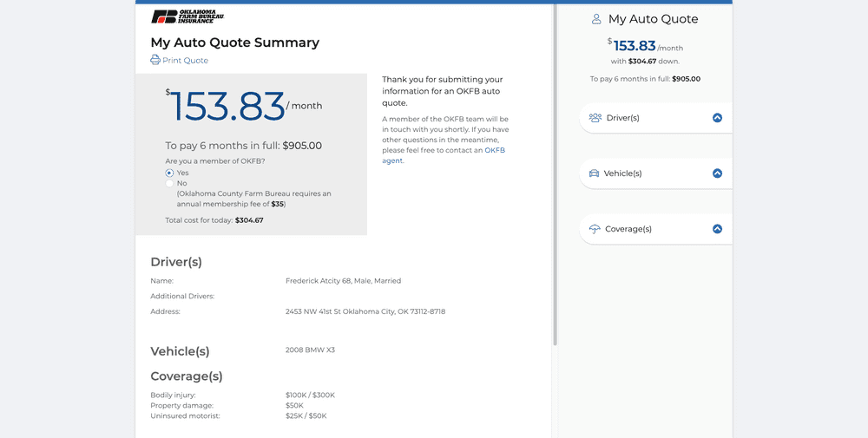This screenshot has width=868, height=438.
Task: Click the Vehicle(s) label in sidebar
Action: point(622,173)
